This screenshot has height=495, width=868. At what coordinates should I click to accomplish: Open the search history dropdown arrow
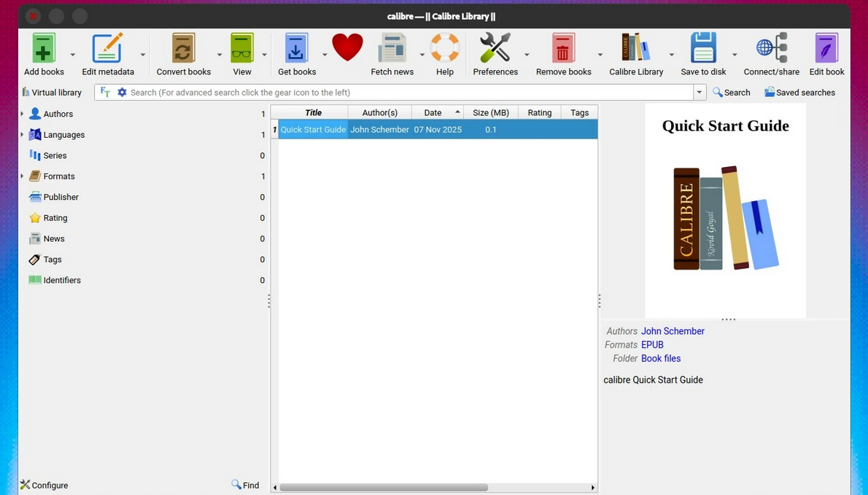700,93
